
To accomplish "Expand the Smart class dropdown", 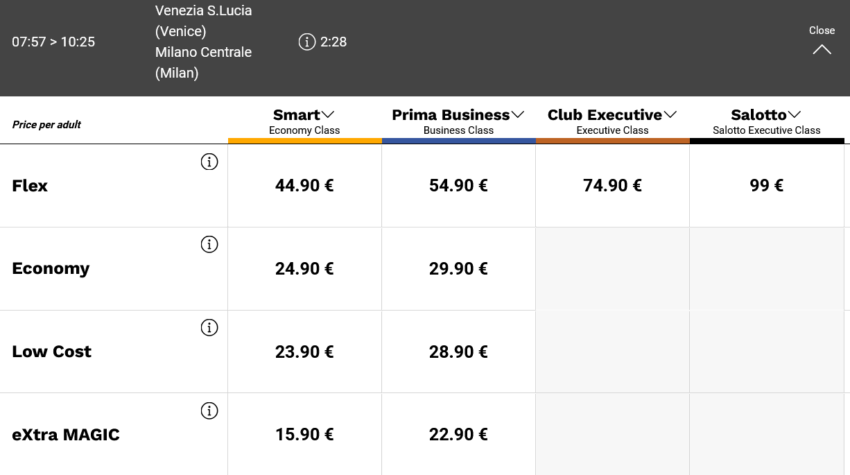I will tap(304, 116).
